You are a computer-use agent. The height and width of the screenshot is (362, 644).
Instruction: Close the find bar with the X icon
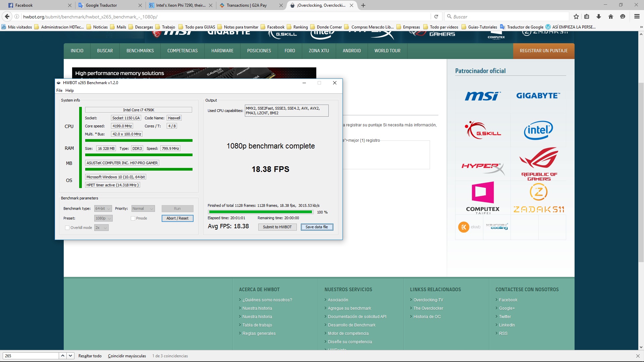638,356
